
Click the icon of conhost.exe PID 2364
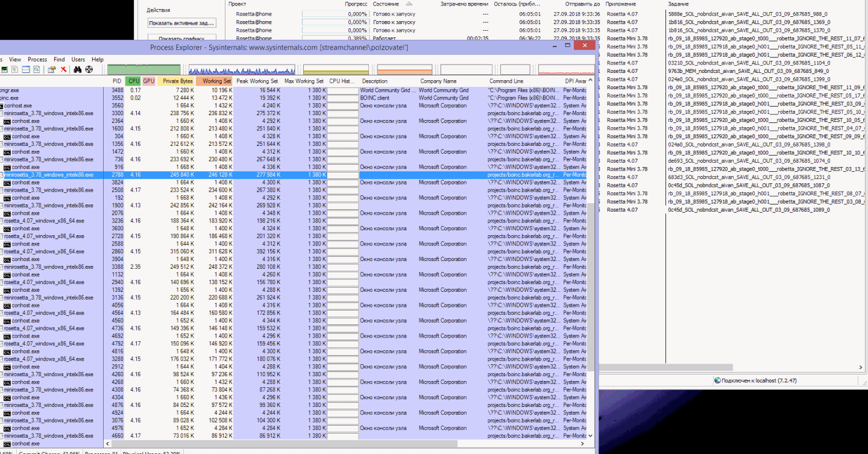point(7,121)
